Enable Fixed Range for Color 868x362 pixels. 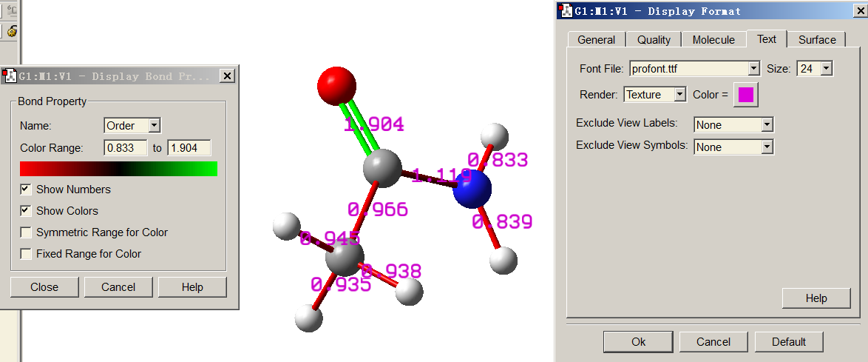pyautogui.click(x=25, y=254)
